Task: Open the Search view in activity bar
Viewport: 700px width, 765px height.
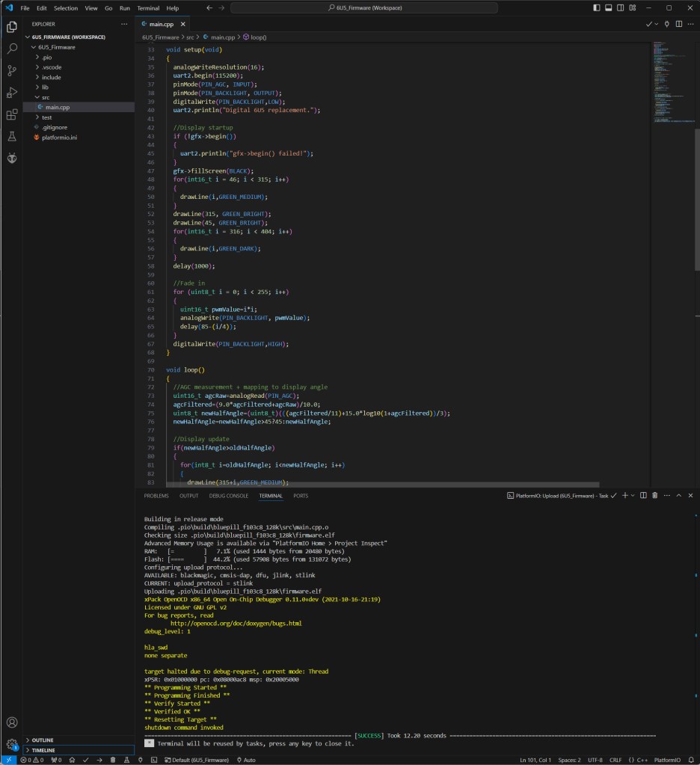Action: [12, 49]
